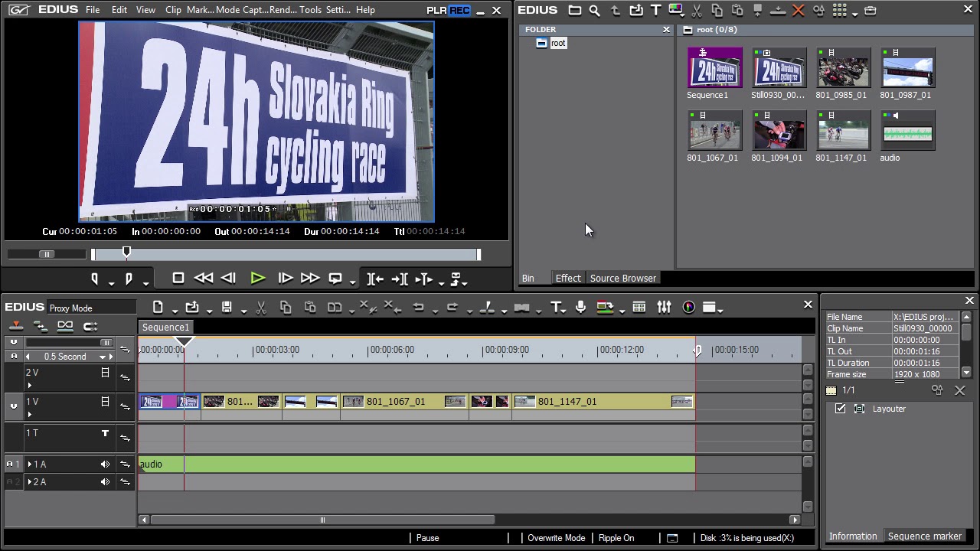Move to the previous edit point

point(375,279)
